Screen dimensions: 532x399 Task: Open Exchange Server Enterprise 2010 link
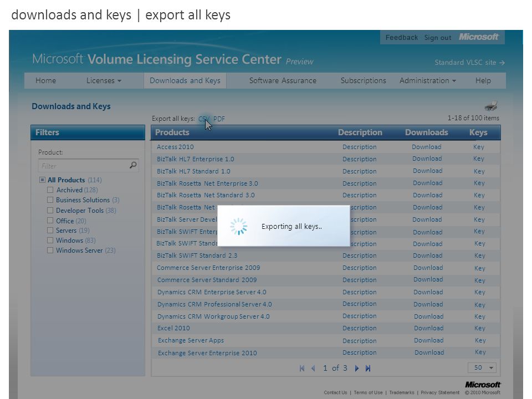tap(207, 353)
